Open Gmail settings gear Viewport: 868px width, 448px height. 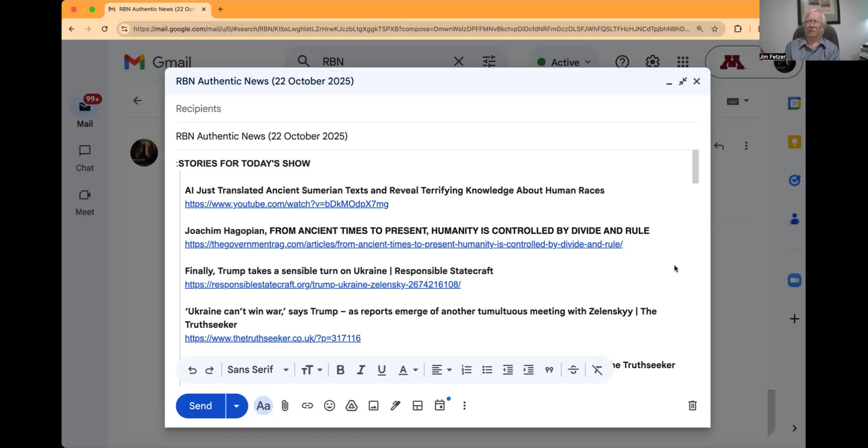click(x=652, y=61)
